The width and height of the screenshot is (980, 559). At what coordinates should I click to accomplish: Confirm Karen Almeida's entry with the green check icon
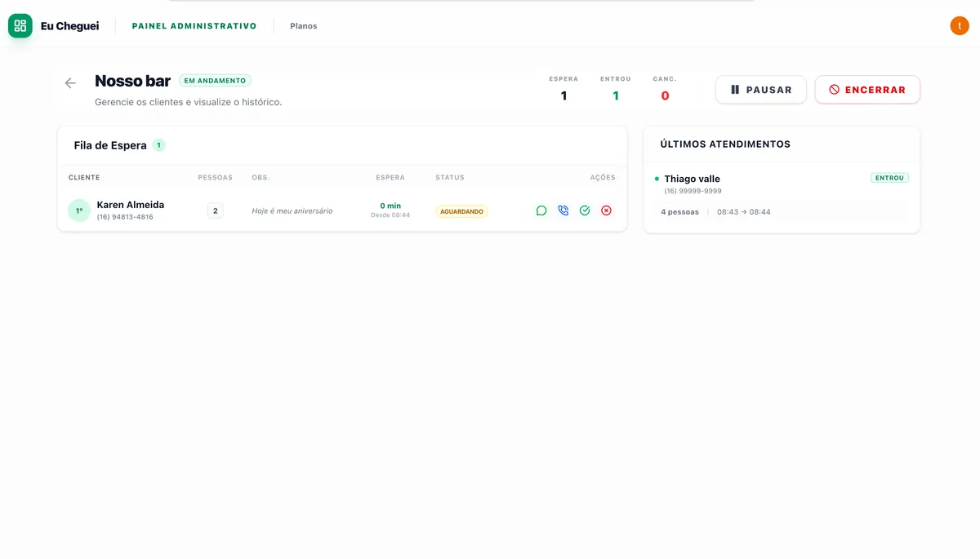click(x=585, y=211)
